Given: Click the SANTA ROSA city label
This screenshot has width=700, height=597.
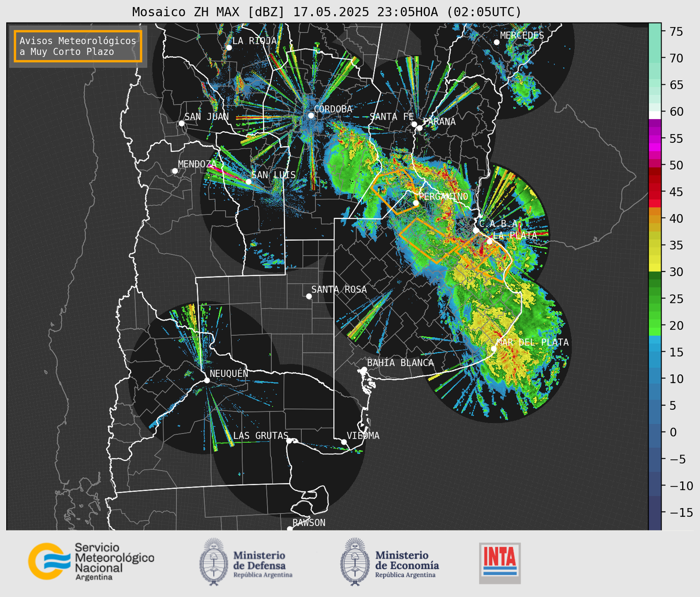Looking at the screenshot, I should (x=339, y=289).
